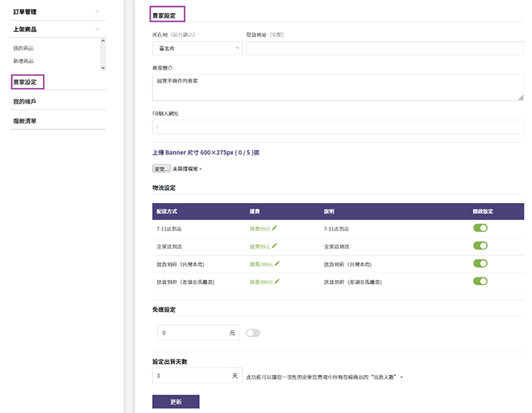This screenshot has height=413, width=532.
Task: Edit 送貨到府 (台灣本島) fee pencil icon
Action: click(277, 263)
